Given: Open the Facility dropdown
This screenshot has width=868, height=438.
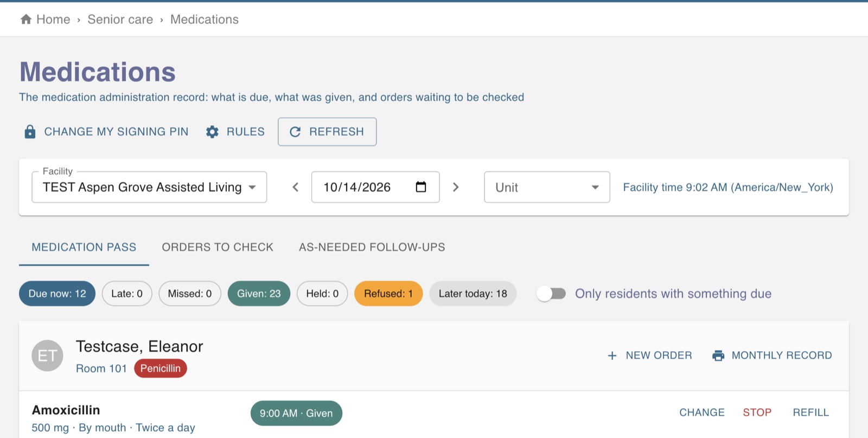Looking at the screenshot, I should (149, 187).
